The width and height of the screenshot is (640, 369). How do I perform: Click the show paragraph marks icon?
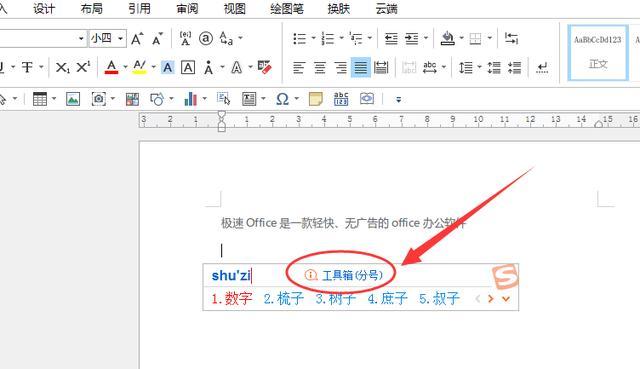(542, 67)
